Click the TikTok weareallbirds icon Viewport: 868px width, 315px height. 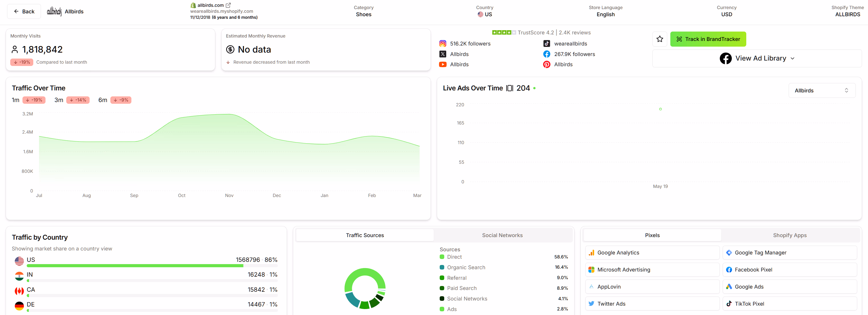click(547, 44)
